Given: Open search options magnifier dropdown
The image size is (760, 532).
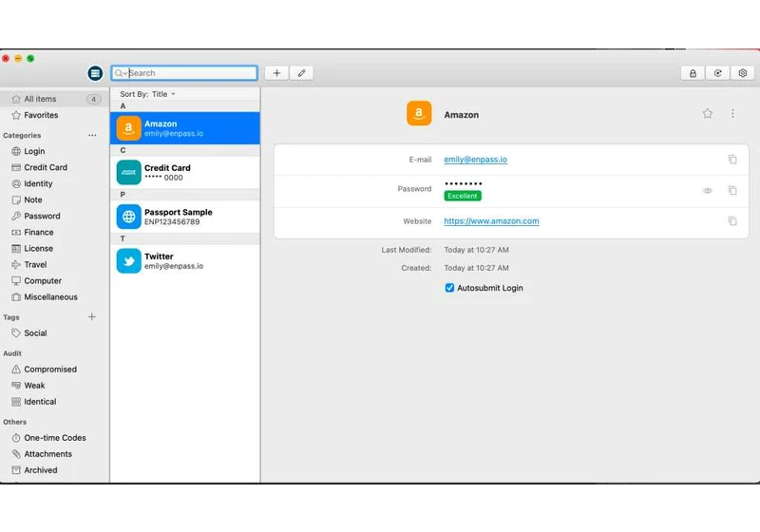Looking at the screenshot, I should click(121, 73).
